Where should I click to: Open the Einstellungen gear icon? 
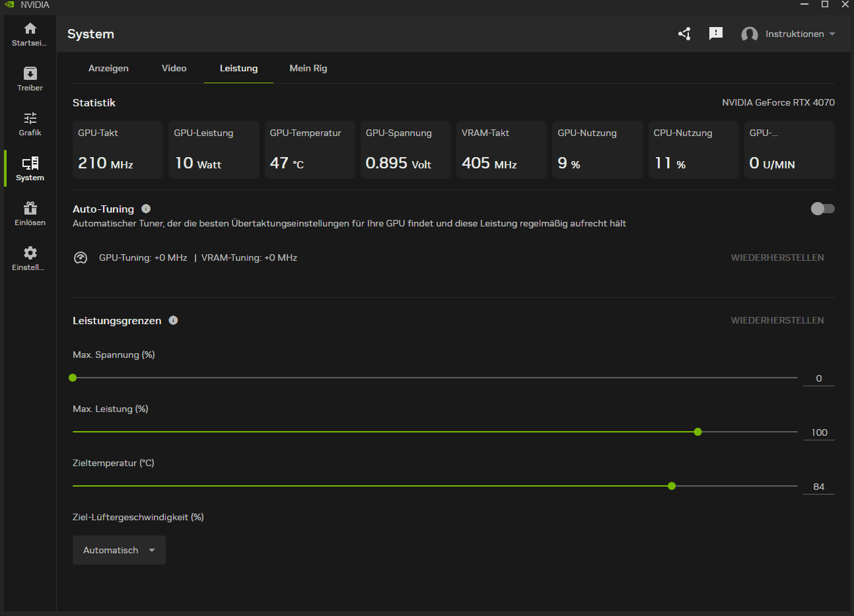(x=30, y=254)
